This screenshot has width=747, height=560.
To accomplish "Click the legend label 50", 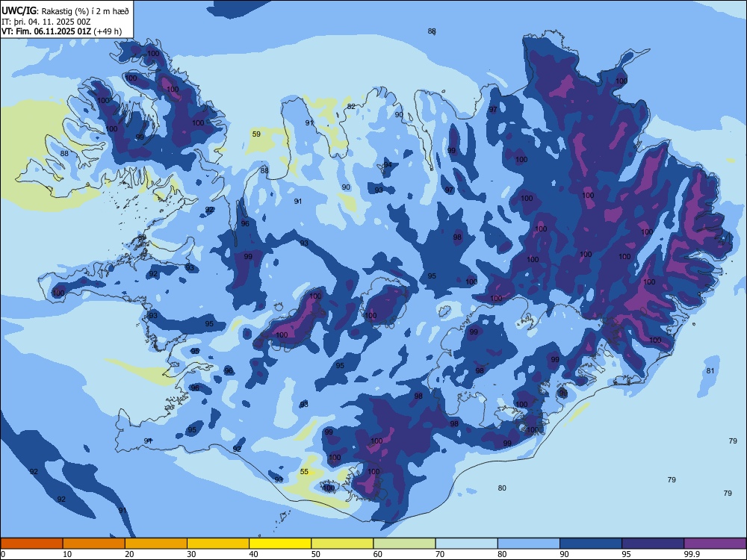I will click(316, 554).
